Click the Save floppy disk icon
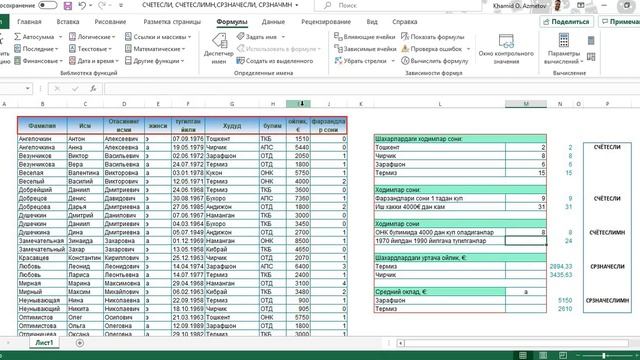The height and width of the screenshot is (360, 640). point(68,6)
